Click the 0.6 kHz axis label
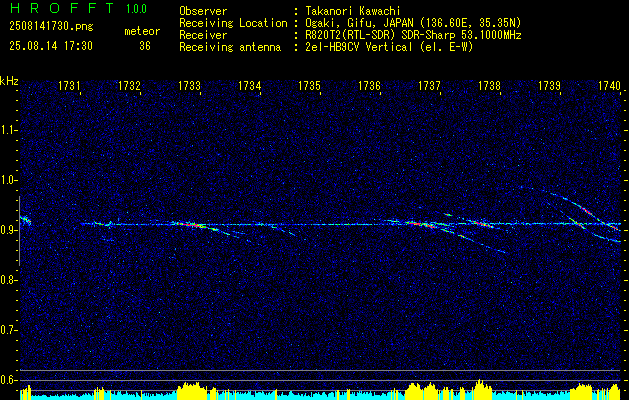The image size is (629, 400). [x=8, y=380]
